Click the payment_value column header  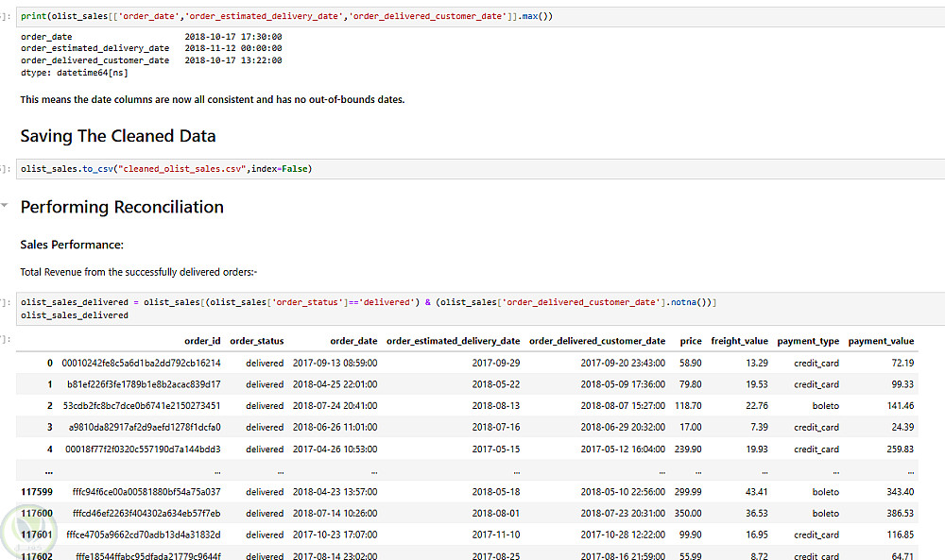881,341
